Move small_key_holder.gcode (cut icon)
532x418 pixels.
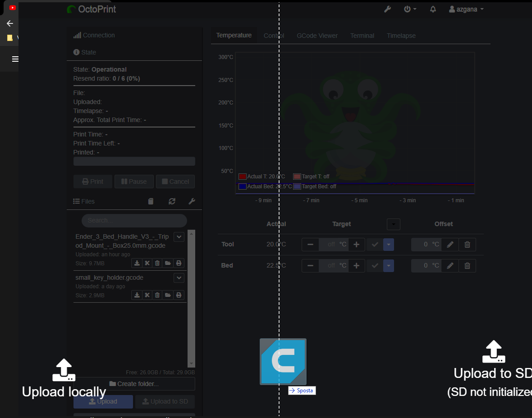pyautogui.click(x=147, y=295)
